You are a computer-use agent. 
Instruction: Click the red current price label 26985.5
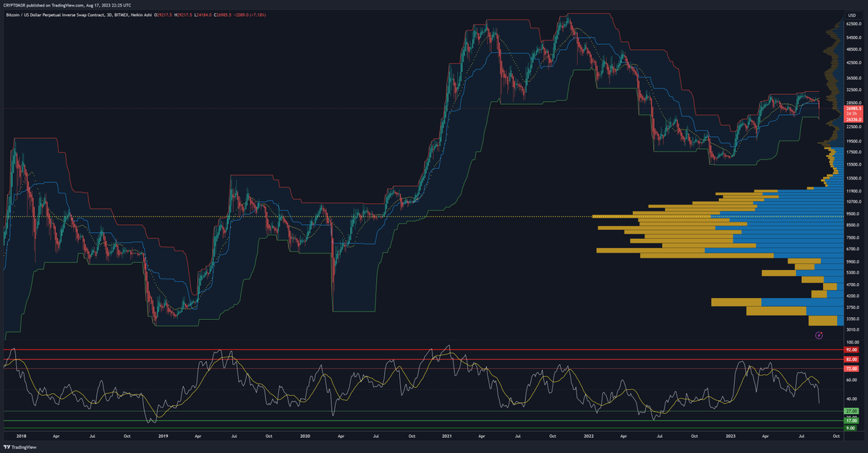tap(852, 109)
